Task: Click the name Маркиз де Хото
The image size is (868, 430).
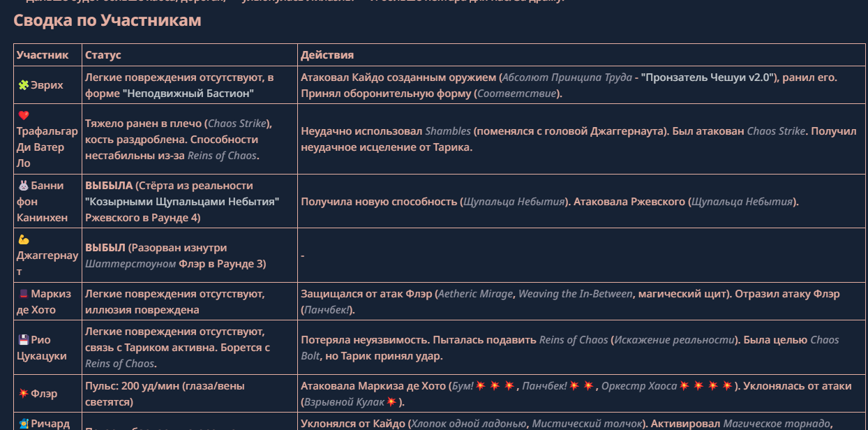Action: [x=43, y=302]
